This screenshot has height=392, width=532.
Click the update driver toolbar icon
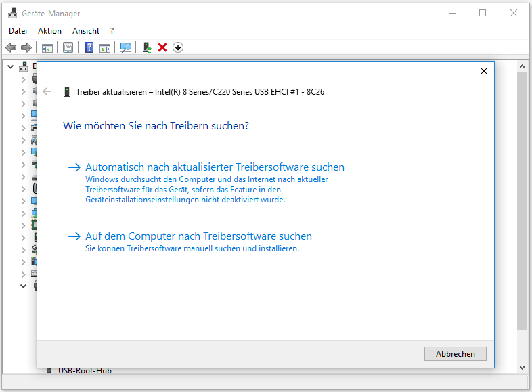coord(148,47)
